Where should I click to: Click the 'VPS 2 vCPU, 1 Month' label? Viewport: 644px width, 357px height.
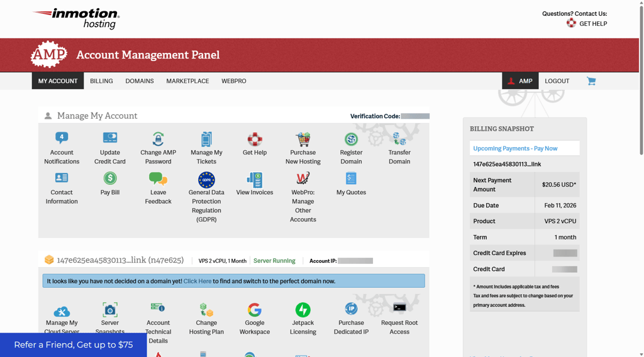223,261
